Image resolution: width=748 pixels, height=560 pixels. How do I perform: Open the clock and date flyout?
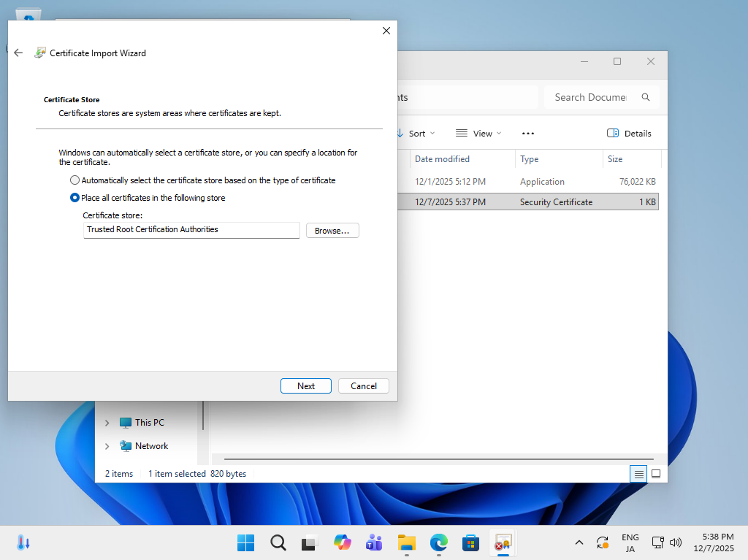point(714,542)
